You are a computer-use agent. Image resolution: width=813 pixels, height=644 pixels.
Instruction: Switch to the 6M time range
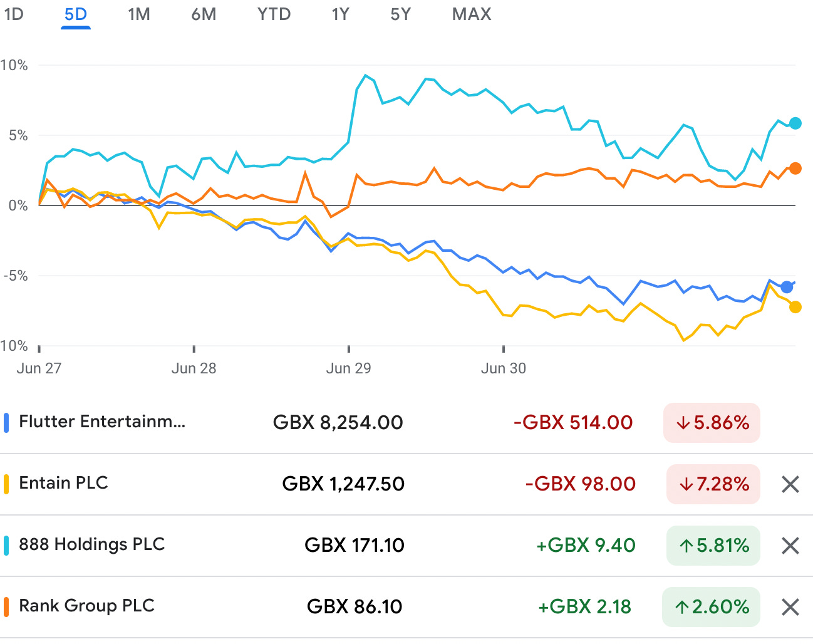tap(204, 14)
